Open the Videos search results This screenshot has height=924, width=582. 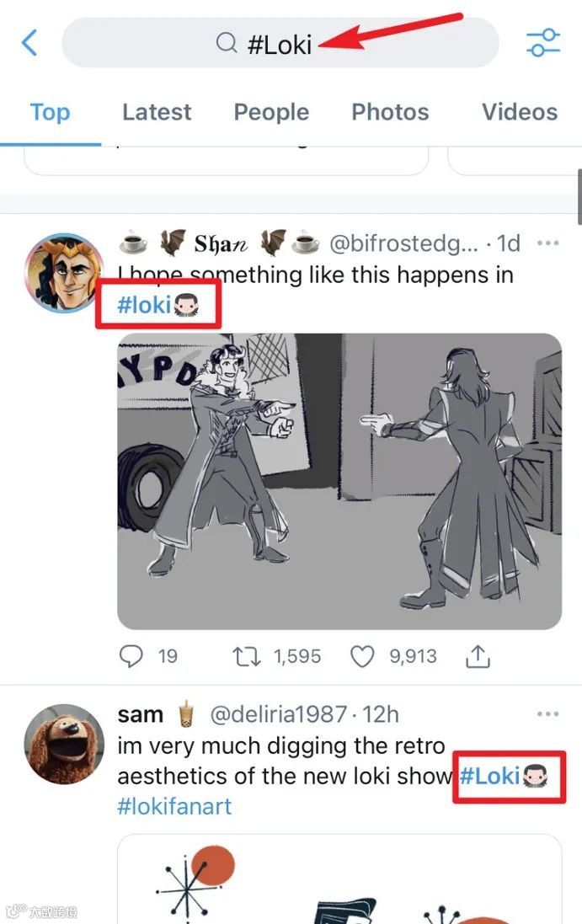click(x=519, y=111)
